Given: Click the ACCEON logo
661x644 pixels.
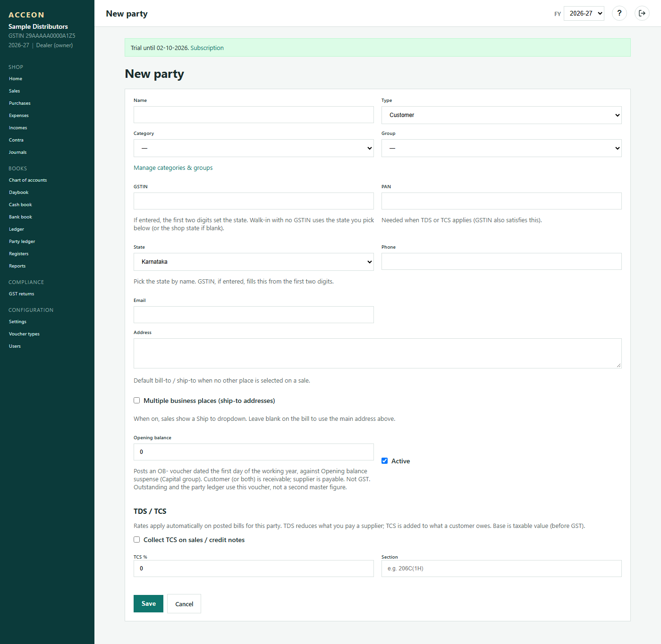Looking at the screenshot, I should [26, 15].
